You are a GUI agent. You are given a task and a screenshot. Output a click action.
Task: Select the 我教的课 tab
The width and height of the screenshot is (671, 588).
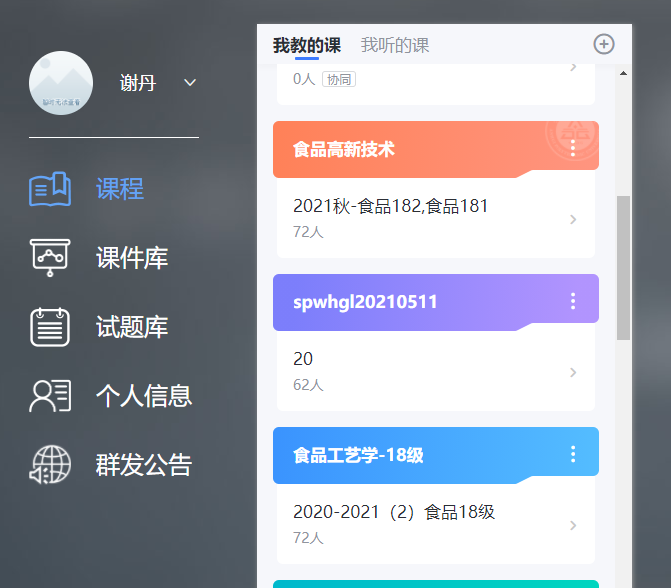[x=306, y=45]
